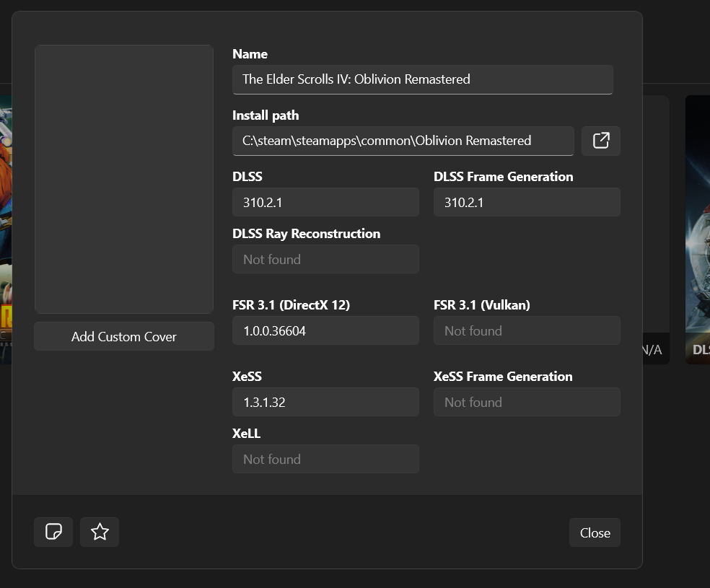Image resolution: width=710 pixels, height=588 pixels.
Task: Open the install folder via external-link icon
Action: tap(600, 141)
